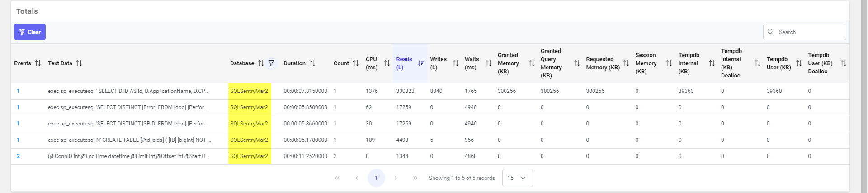Go to the next page arrow
Viewport: 868px width, 193px height.
pyautogui.click(x=396, y=178)
